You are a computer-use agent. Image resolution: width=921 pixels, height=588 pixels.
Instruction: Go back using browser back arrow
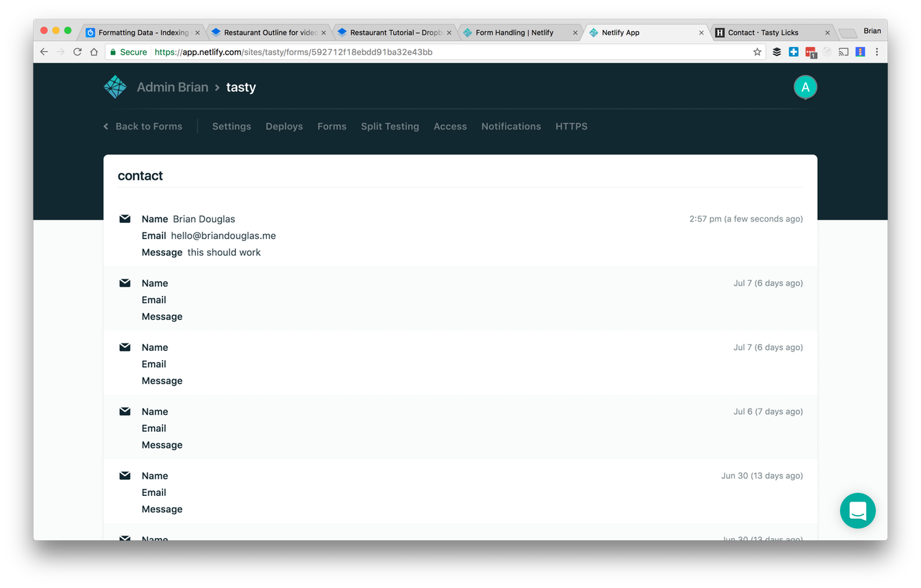tap(44, 52)
